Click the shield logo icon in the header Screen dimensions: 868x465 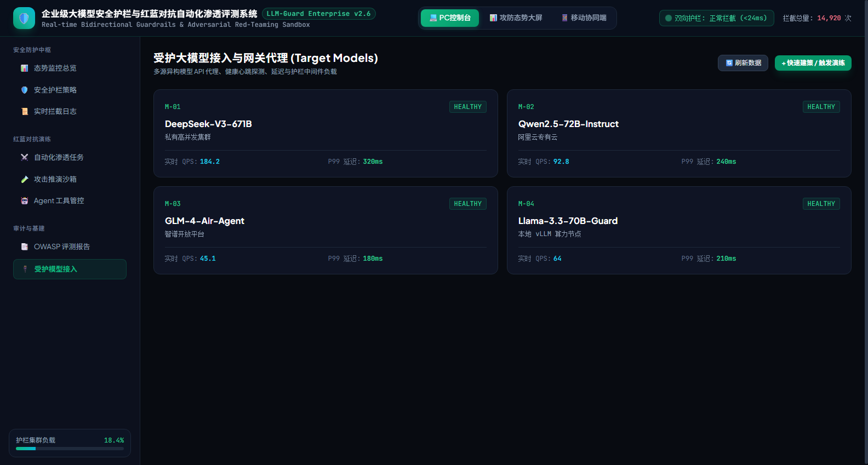24,18
